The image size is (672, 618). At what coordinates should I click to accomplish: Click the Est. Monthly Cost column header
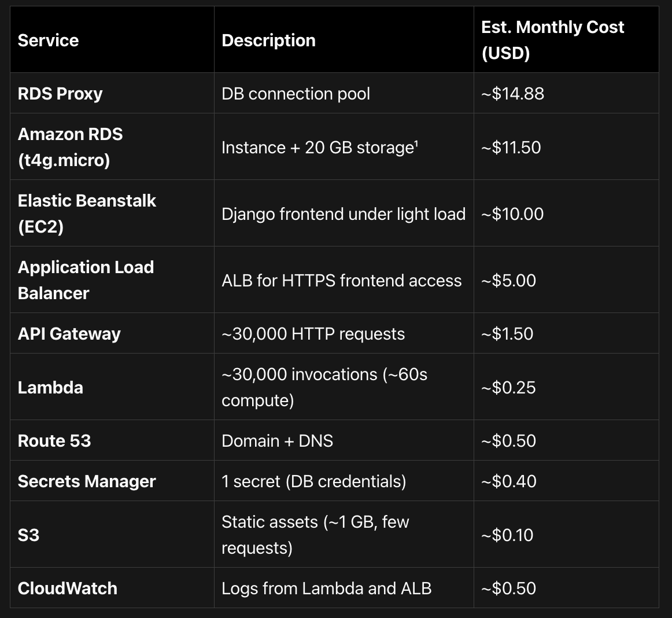(x=552, y=40)
